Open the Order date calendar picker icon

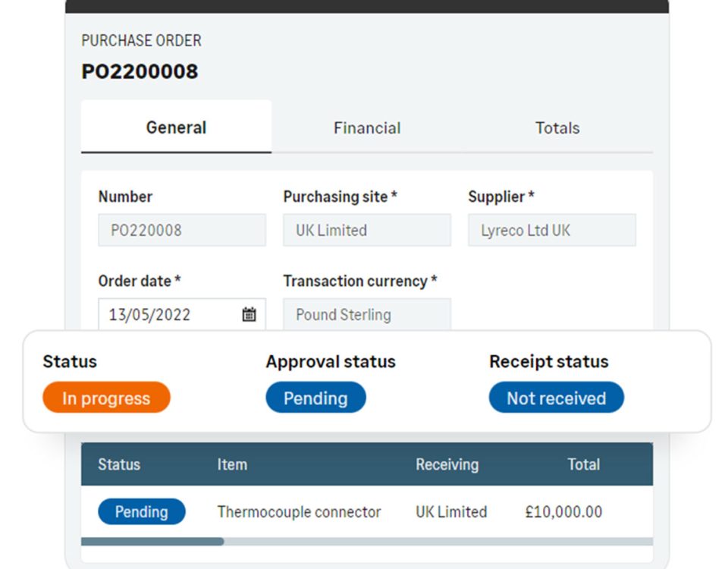click(x=249, y=314)
